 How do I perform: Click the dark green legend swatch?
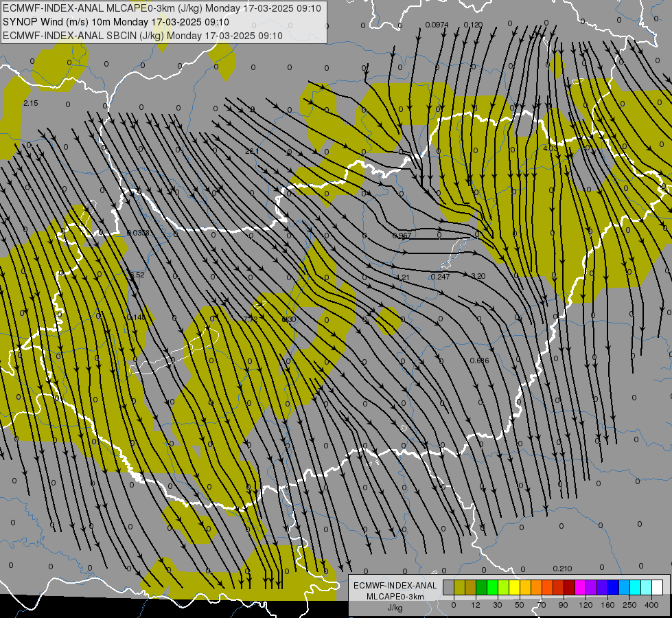(481, 587)
